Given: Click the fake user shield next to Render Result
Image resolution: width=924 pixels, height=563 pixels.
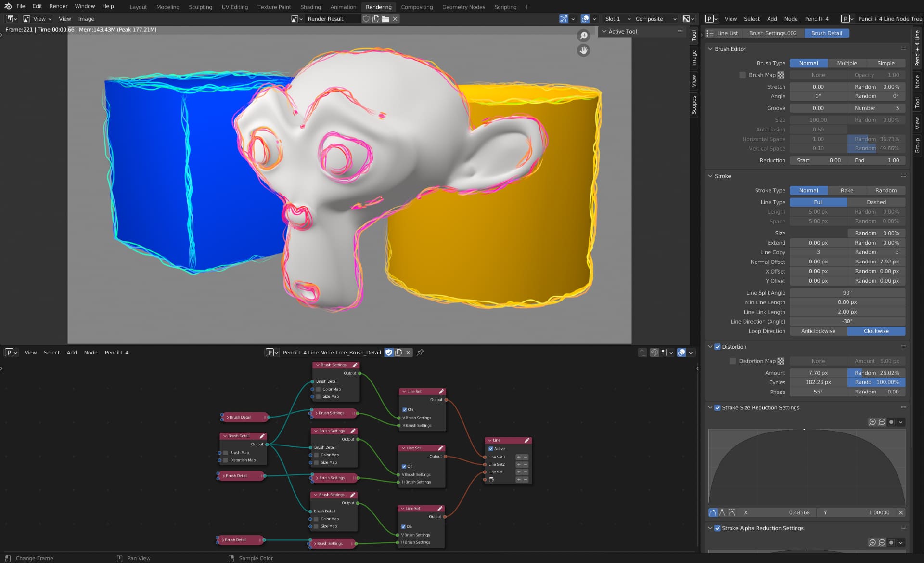Looking at the screenshot, I should (366, 19).
